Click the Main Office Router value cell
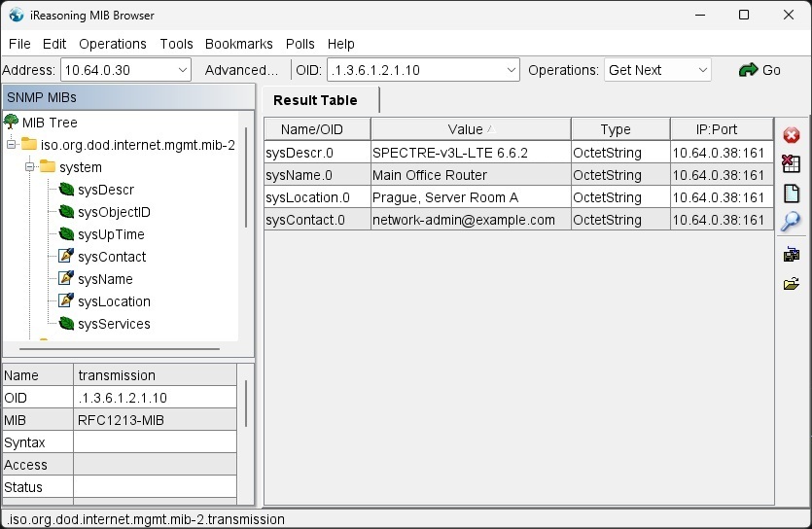The width and height of the screenshot is (812, 529). [x=471, y=175]
